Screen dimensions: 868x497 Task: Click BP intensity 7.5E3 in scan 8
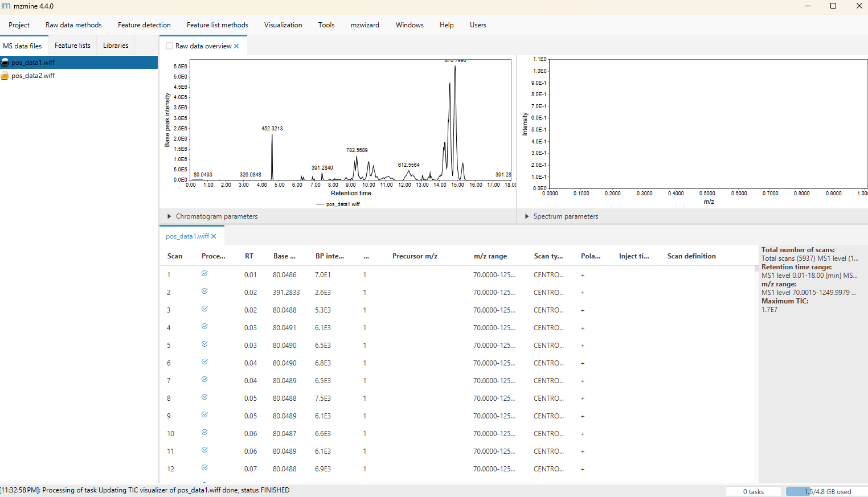coord(323,399)
